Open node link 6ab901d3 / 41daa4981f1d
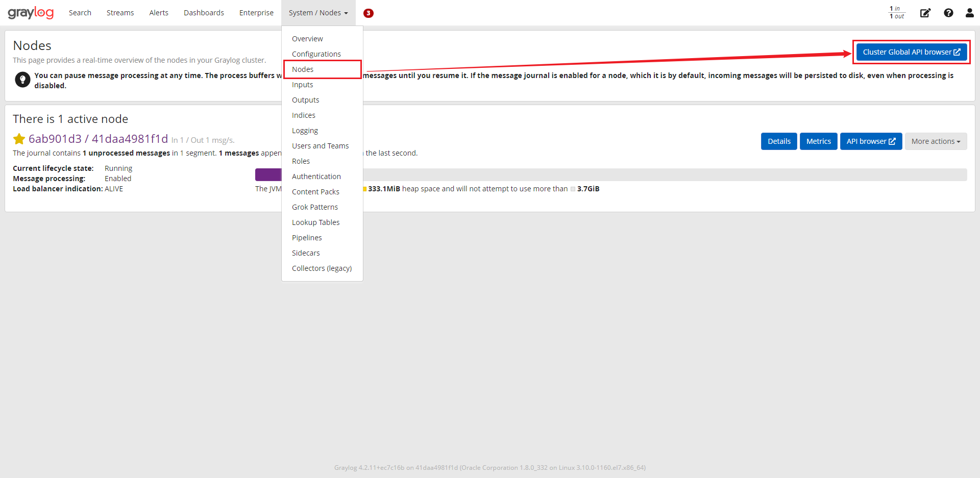Image resolution: width=980 pixels, height=478 pixels. click(98, 139)
